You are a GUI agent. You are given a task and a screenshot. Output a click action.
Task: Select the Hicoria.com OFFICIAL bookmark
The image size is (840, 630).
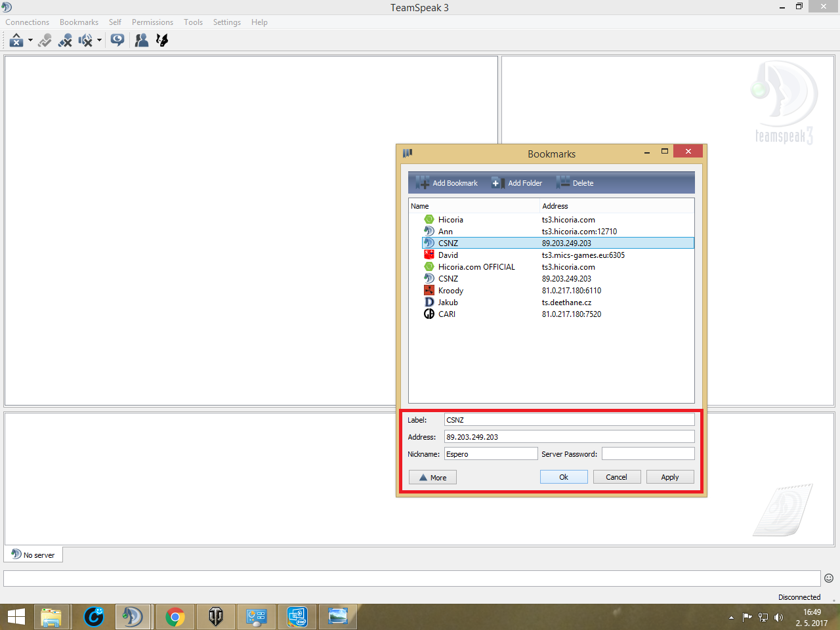(558, 267)
